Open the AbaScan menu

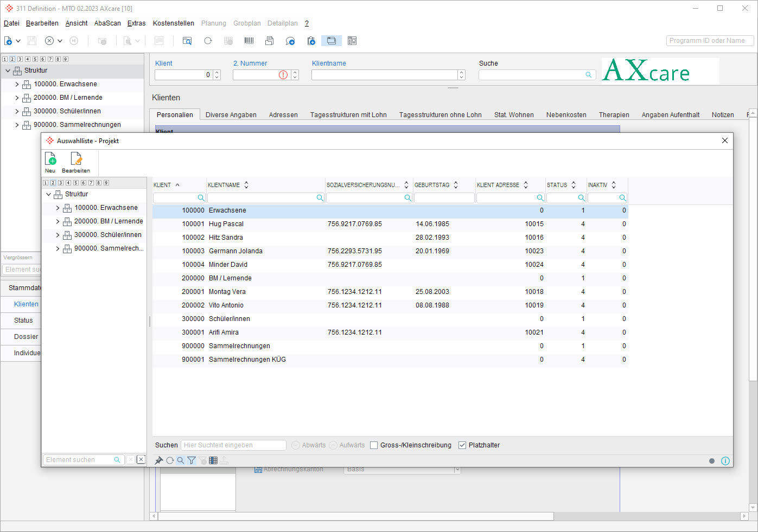107,23
